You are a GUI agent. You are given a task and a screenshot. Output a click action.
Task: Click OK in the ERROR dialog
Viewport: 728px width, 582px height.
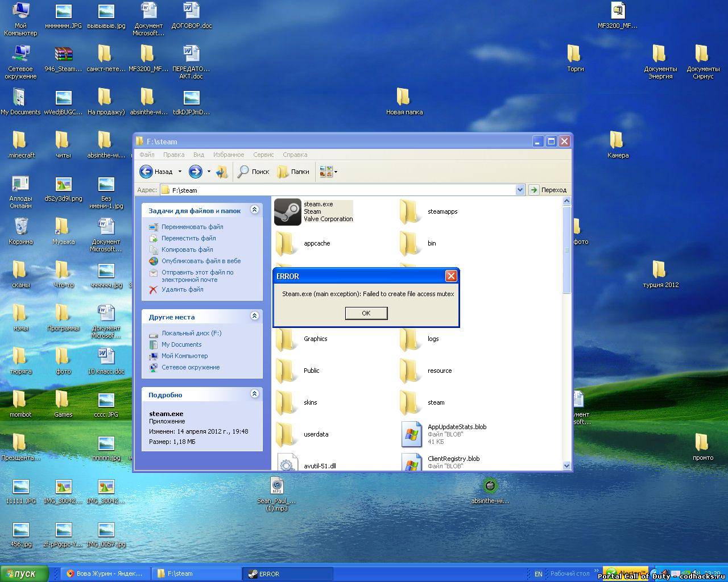coord(366,313)
